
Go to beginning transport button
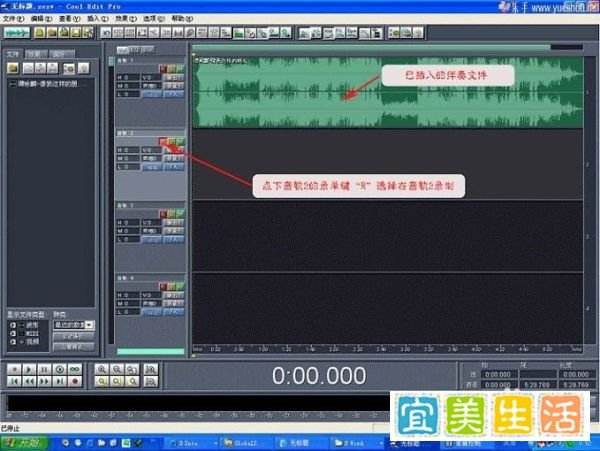point(14,381)
